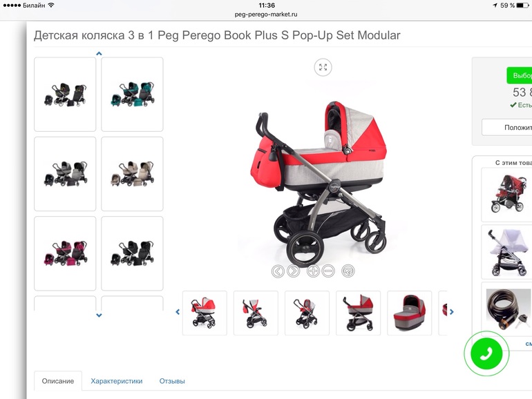Tap the green phone call button
The height and width of the screenshot is (399, 532).
(486, 353)
